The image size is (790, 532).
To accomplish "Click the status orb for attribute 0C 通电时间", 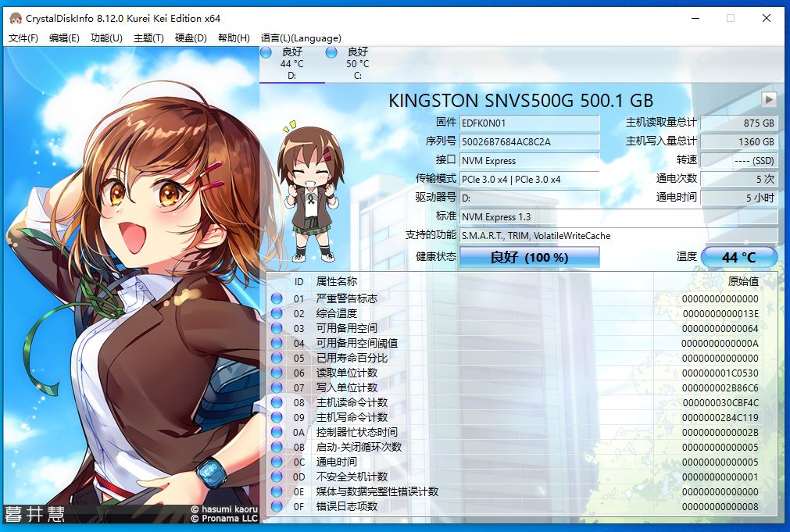I will point(277,462).
